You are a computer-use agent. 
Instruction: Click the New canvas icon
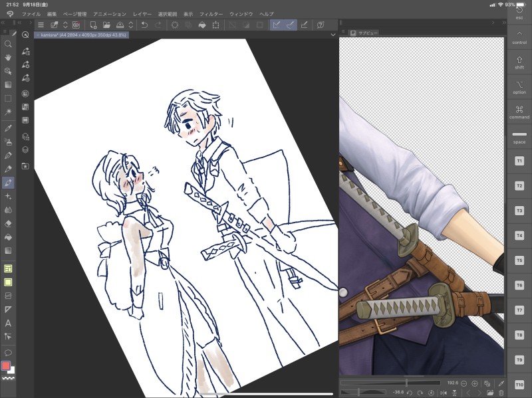(x=93, y=25)
